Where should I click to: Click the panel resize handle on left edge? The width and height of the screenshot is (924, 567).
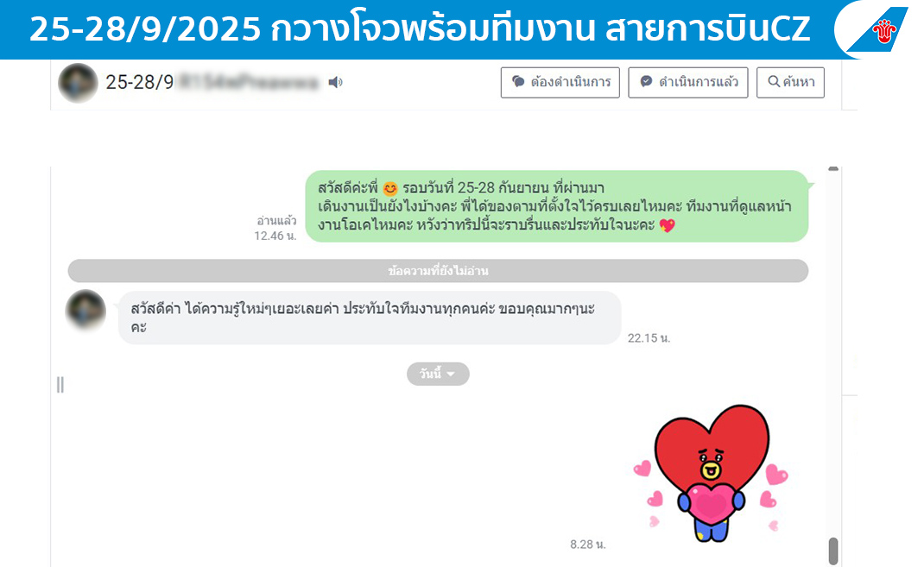click(x=60, y=385)
